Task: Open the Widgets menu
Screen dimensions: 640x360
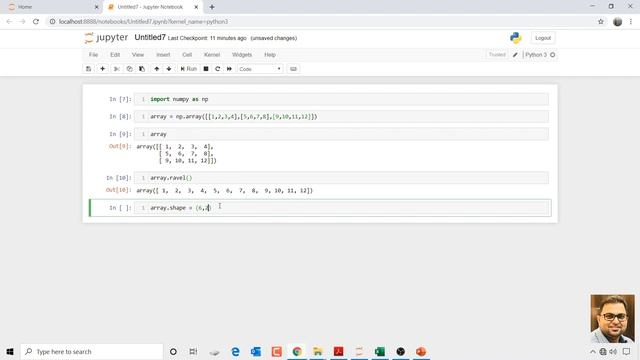Action: 242,55
